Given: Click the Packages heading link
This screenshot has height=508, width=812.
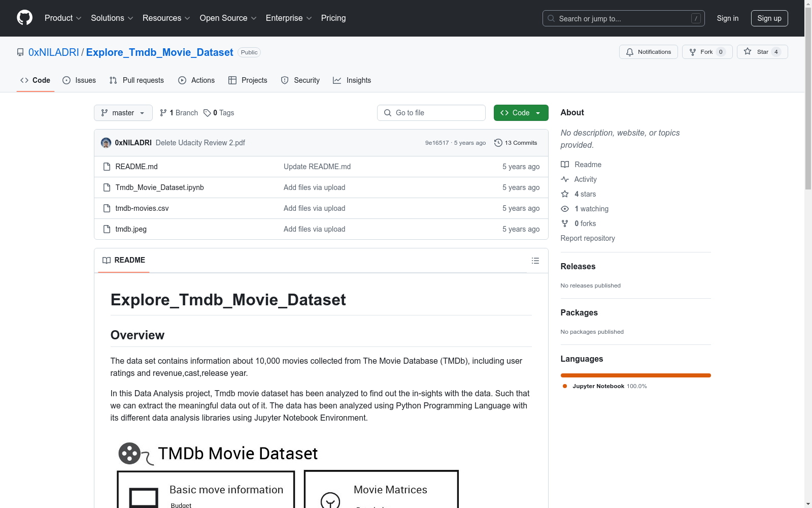Looking at the screenshot, I should click(x=579, y=312).
